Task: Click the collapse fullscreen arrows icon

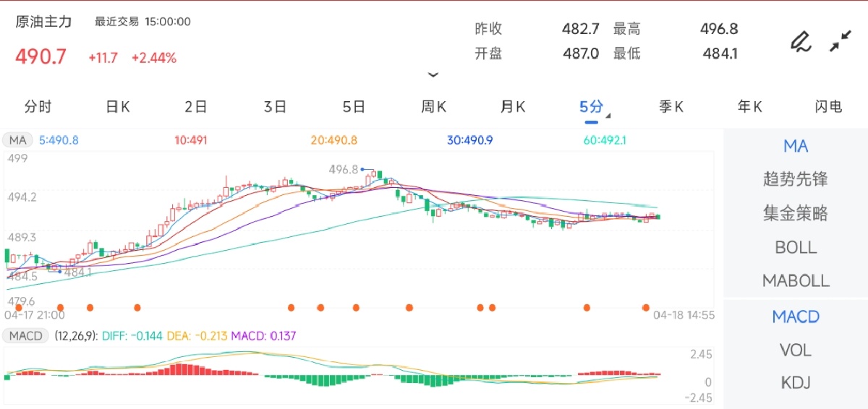Action: (x=840, y=42)
